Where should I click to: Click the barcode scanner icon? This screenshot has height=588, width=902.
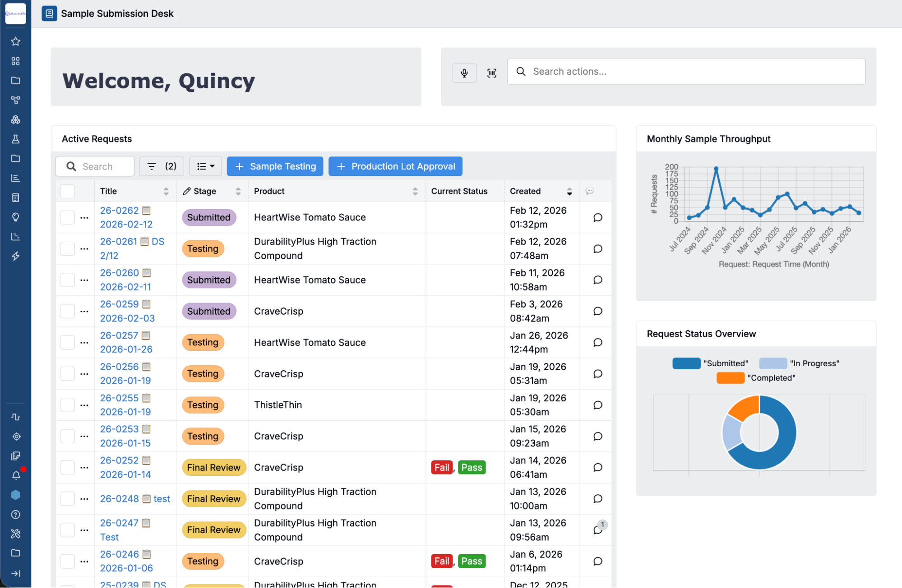(491, 73)
